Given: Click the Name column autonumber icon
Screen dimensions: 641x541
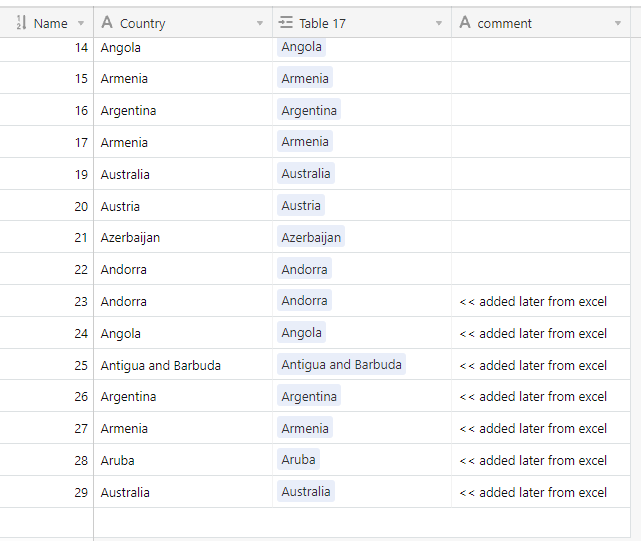Looking at the screenshot, I should tap(21, 23).
